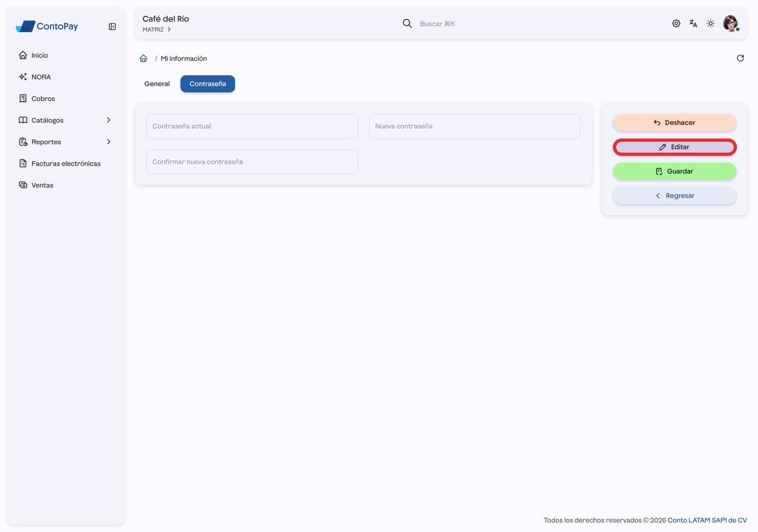Click the ContoPay logo
The width and height of the screenshot is (758, 532).
pyautogui.click(x=47, y=26)
